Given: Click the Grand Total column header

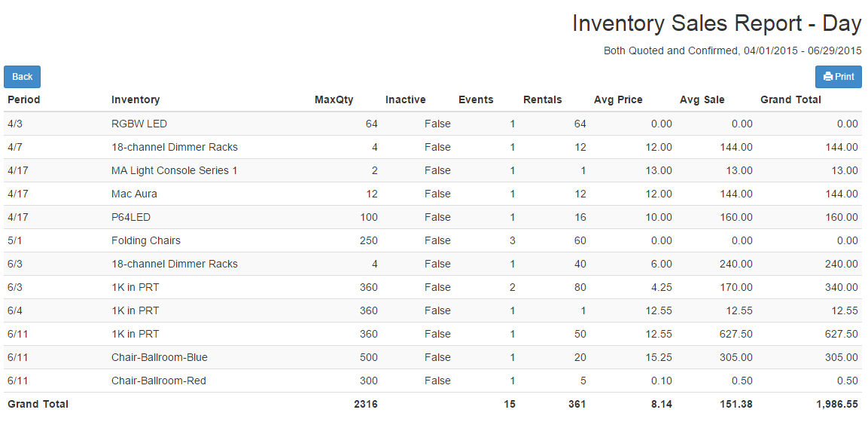Looking at the screenshot, I should [790, 99].
